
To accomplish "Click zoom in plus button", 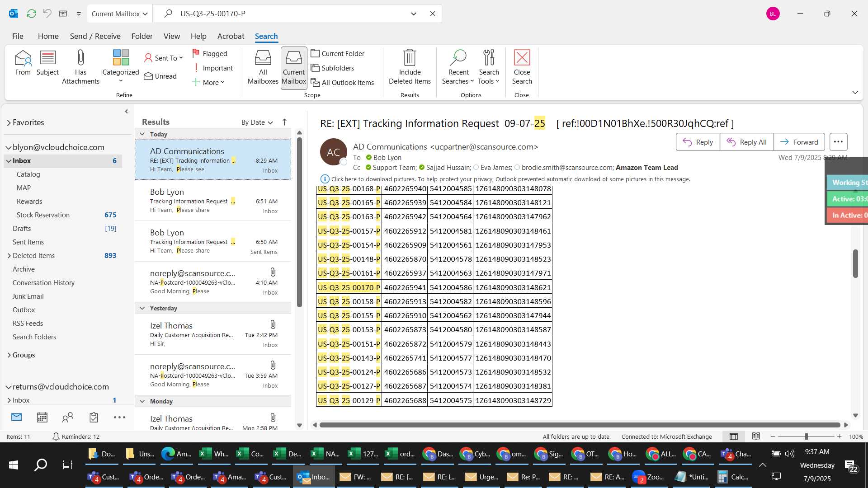I will coord(839,436).
